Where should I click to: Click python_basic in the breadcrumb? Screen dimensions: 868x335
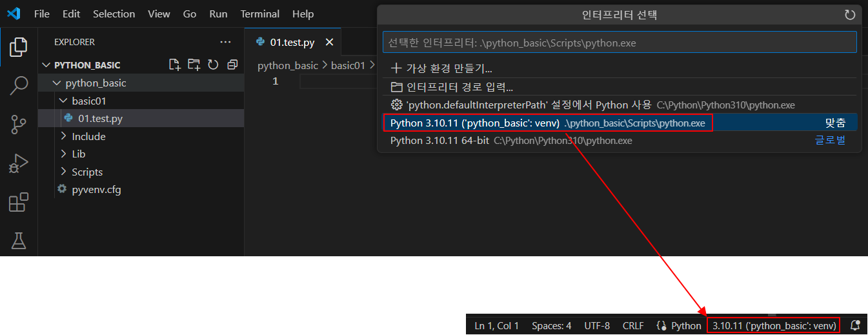[x=288, y=65]
